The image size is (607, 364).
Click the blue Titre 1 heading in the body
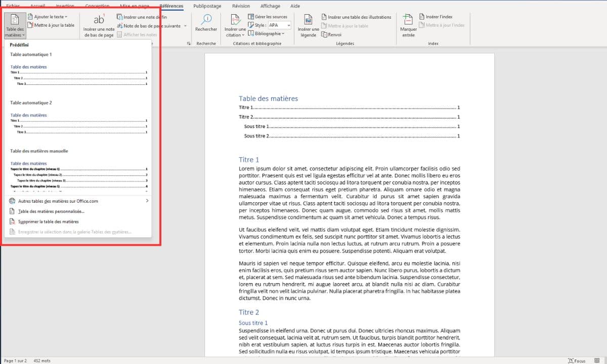tap(249, 160)
